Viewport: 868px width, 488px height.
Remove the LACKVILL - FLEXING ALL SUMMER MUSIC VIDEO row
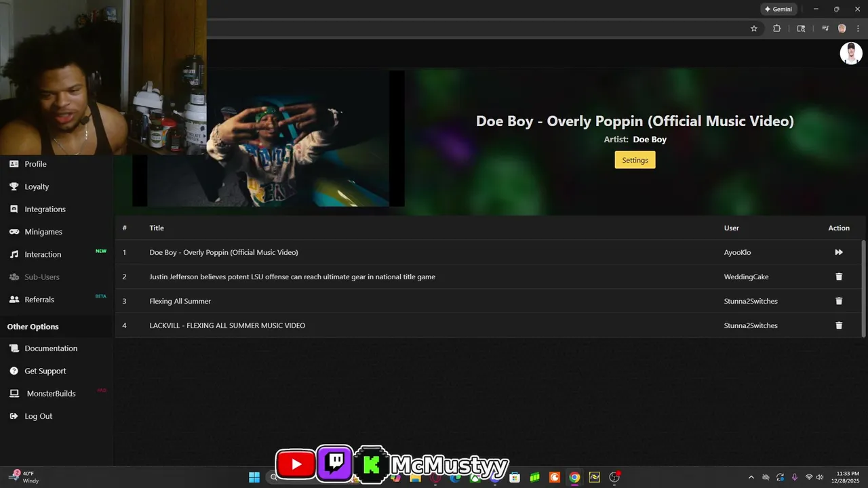pyautogui.click(x=839, y=325)
